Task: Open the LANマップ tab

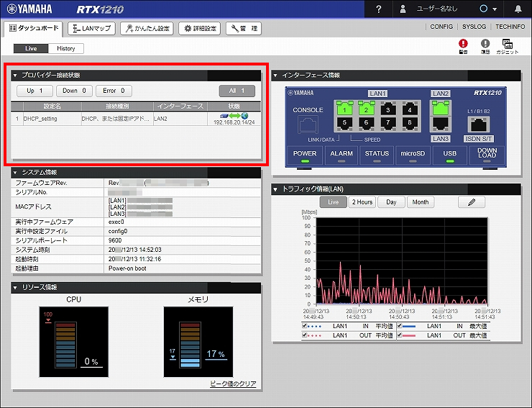Action: 91,29
